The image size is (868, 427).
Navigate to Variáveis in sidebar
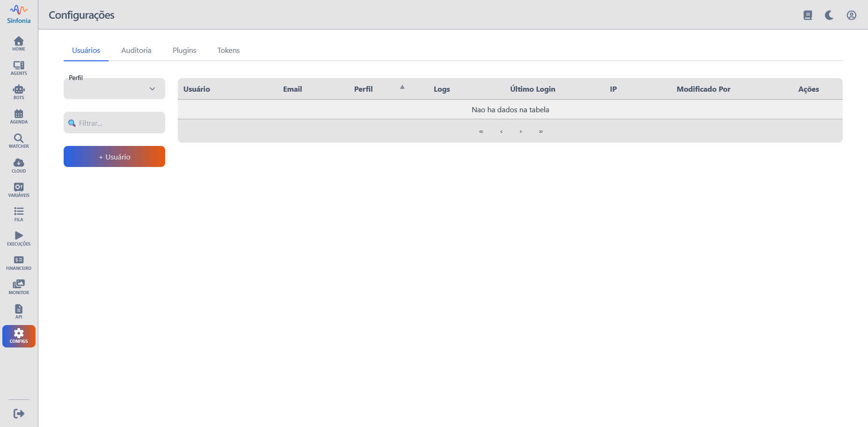[x=19, y=190]
